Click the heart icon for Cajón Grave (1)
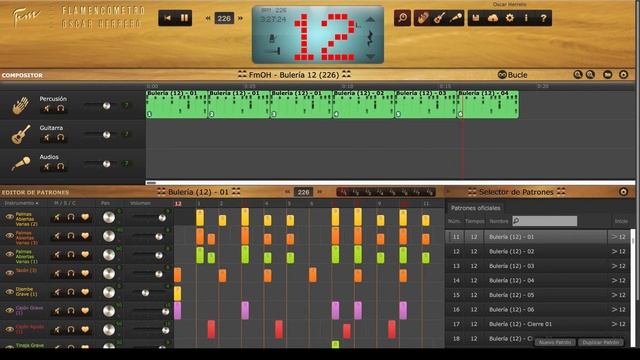 click(x=85, y=311)
